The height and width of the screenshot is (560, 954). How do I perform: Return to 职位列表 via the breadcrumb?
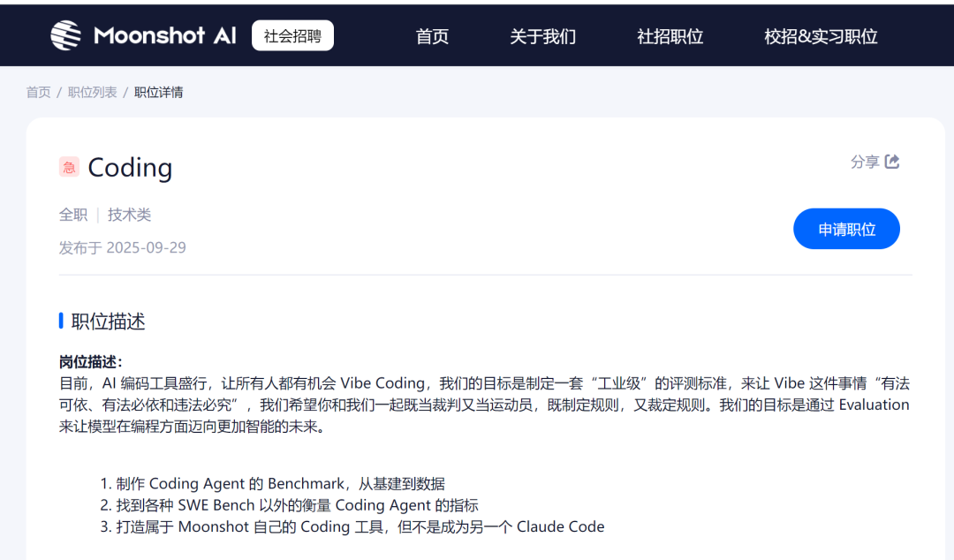92,92
